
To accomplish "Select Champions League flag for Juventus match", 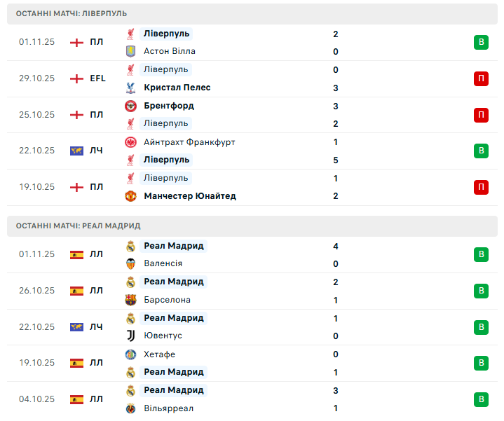I will point(77,327).
